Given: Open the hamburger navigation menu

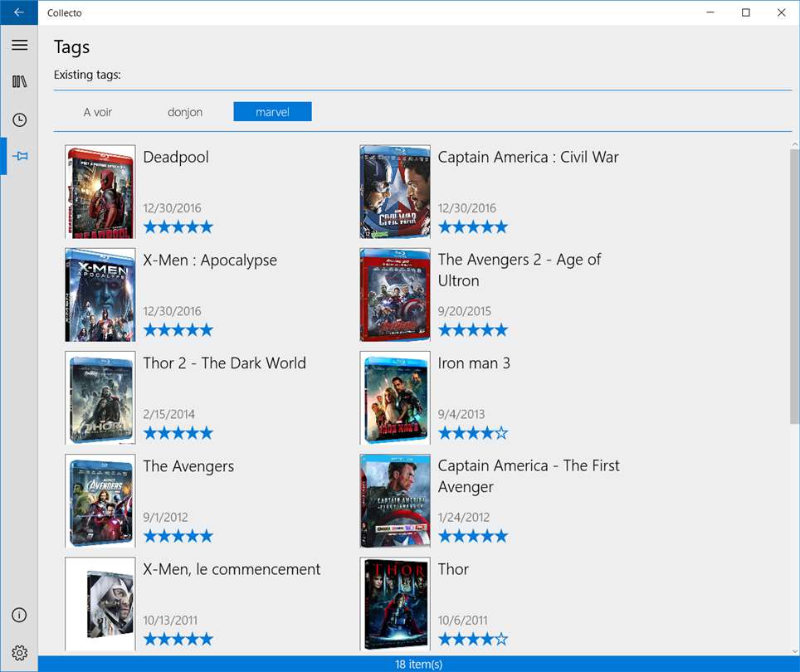Looking at the screenshot, I should [x=19, y=45].
